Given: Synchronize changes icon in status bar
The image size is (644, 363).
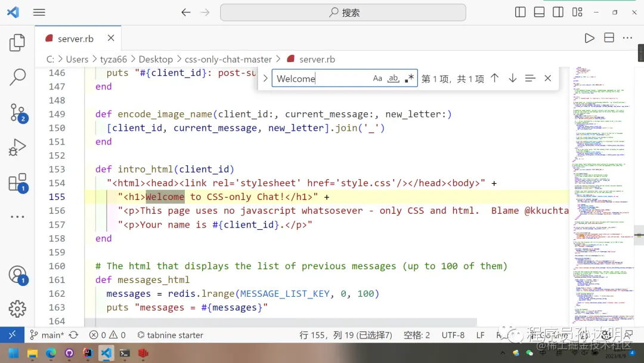Looking at the screenshot, I should [74, 335].
